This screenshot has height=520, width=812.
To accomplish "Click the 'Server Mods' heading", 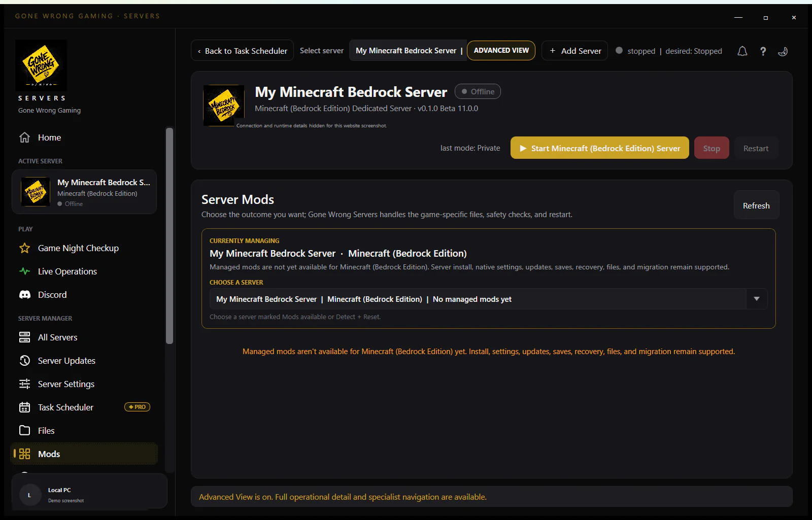I will pyautogui.click(x=238, y=199).
